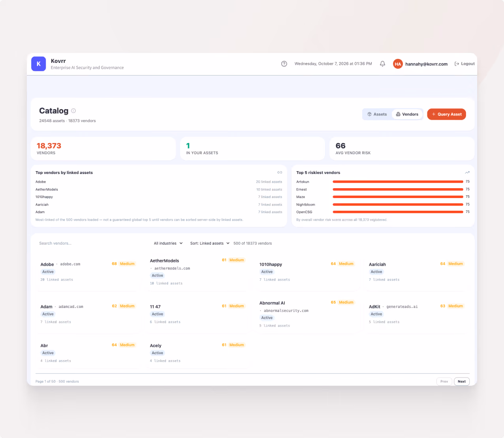Open the Aariciah vendor card title
This screenshot has height=438, width=504.
pyautogui.click(x=377, y=264)
